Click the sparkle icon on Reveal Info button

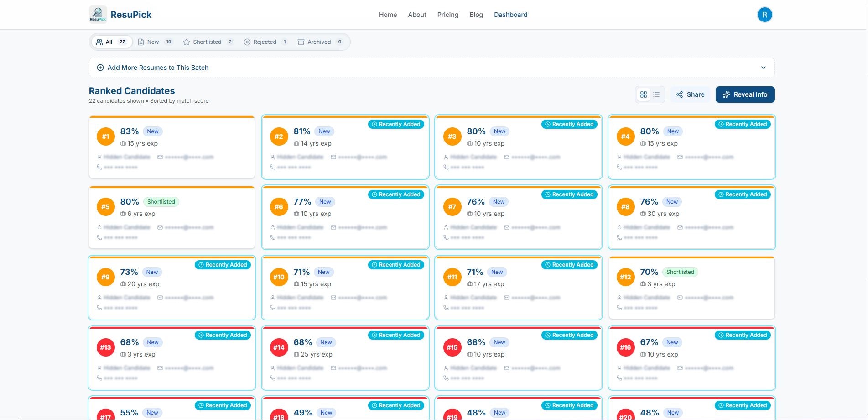727,94
